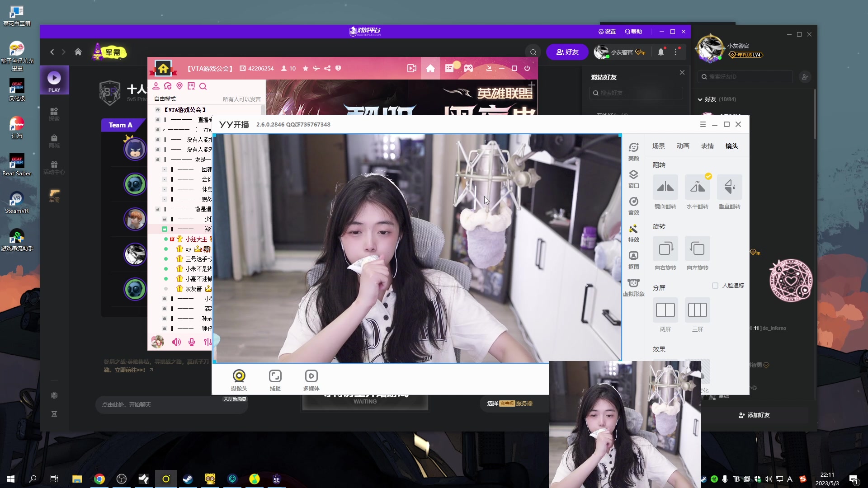Open the 特效 special effects panel
Screen dimensions: 868x488
[x=634, y=233]
